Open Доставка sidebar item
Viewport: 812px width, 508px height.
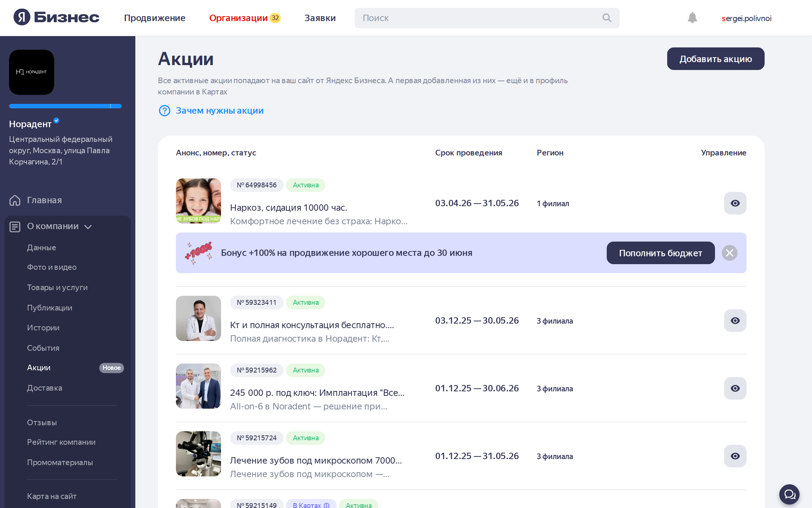45,388
